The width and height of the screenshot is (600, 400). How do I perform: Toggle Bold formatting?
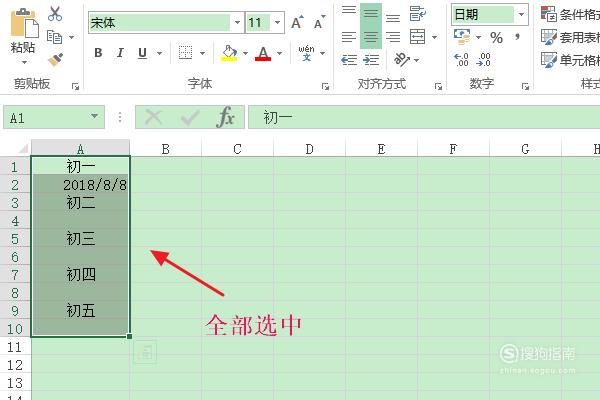tap(98, 53)
